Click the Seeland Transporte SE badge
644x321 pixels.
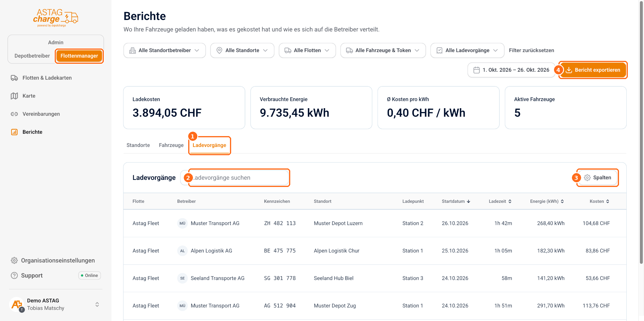pyautogui.click(x=182, y=278)
